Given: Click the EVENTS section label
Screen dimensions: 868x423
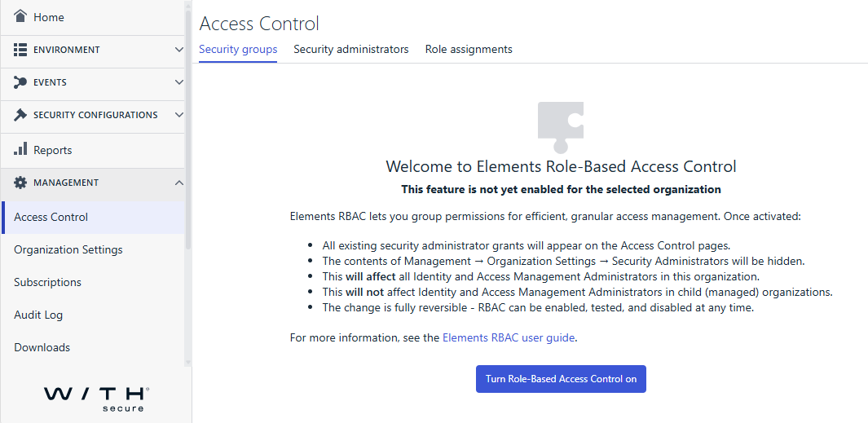Looking at the screenshot, I should point(50,82).
